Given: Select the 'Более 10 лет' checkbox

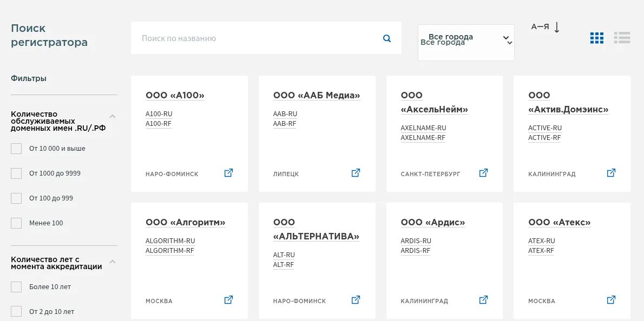Looking at the screenshot, I should 16,286.
